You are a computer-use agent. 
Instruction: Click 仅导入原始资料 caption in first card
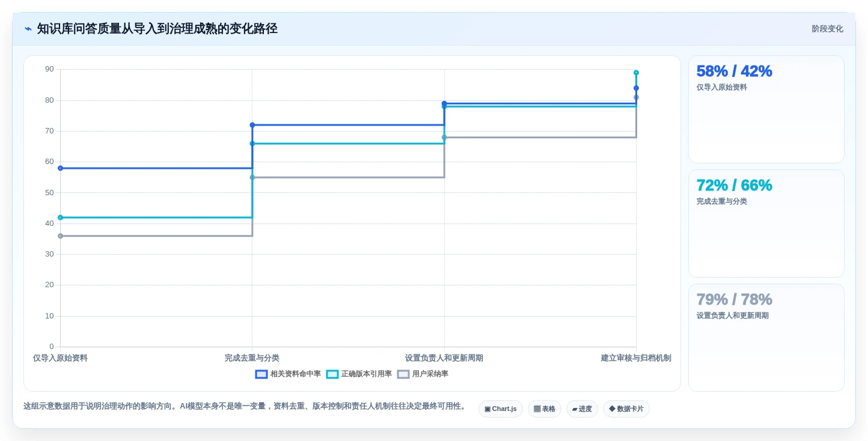pyautogui.click(x=721, y=87)
